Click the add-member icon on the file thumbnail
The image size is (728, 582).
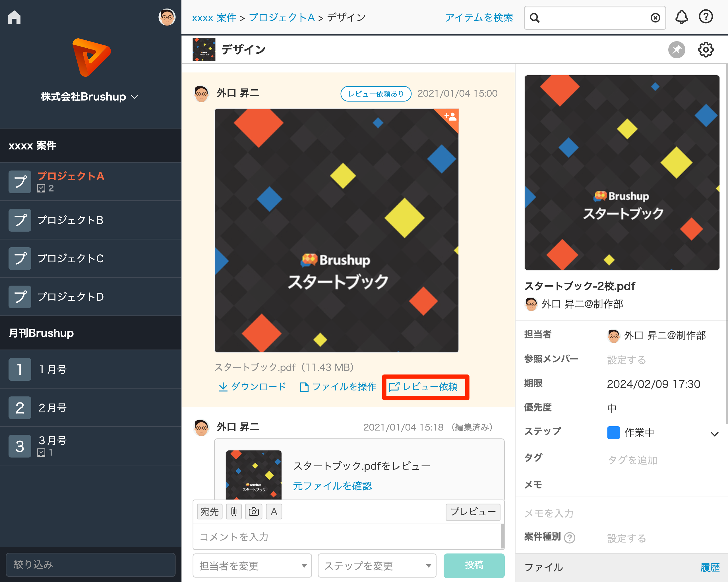click(x=450, y=117)
